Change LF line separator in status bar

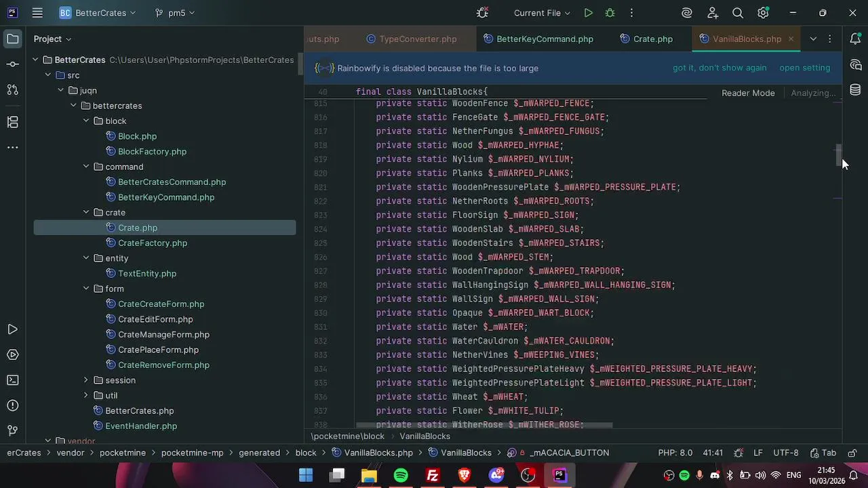[758, 453]
